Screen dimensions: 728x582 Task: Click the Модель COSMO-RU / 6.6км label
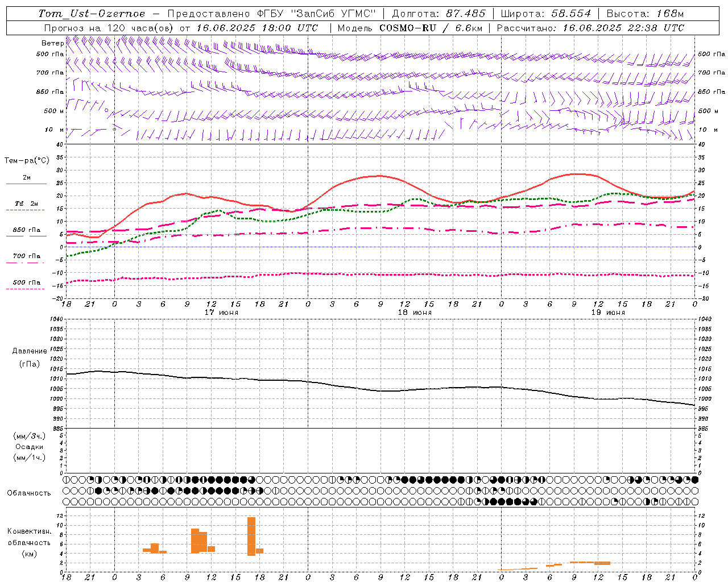pos(411,28)
